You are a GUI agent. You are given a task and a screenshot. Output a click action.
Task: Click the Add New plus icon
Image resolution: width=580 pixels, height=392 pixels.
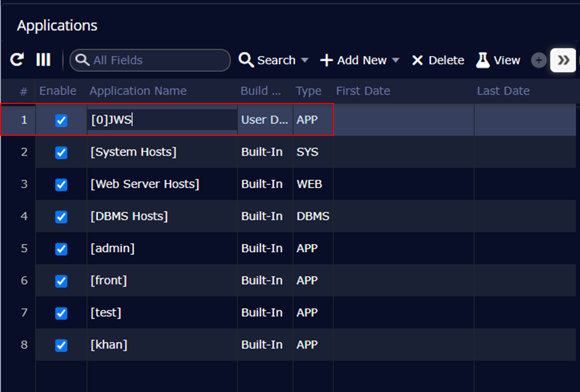[326, 61]
